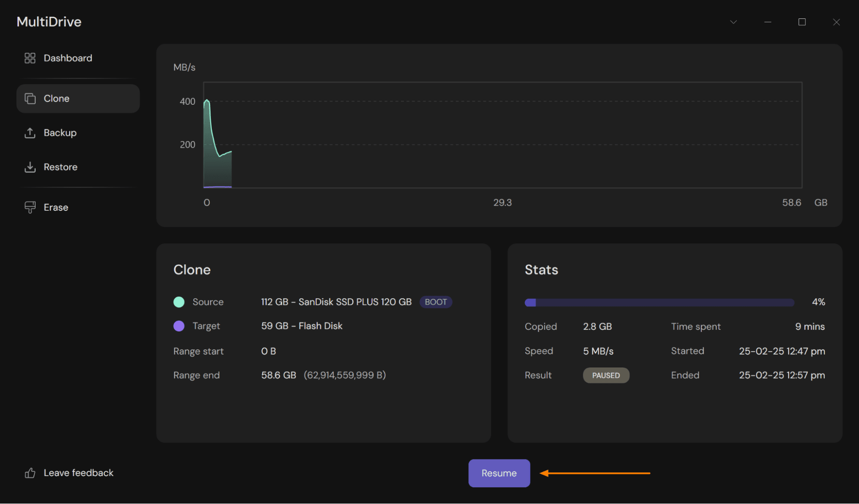The width and height of the screenshot is (859, 504).
Task: Click the Stats panel heading
Action: (x=541, y=270)
